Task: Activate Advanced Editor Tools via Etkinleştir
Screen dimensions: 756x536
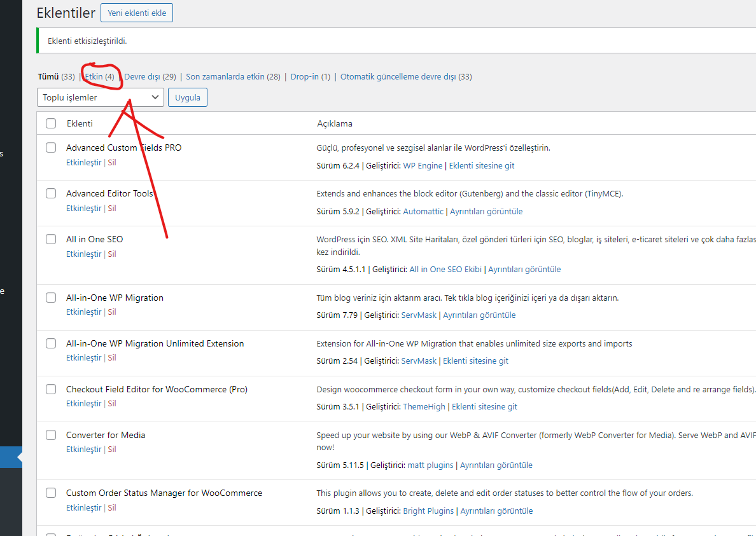Action: coord(83,208)
